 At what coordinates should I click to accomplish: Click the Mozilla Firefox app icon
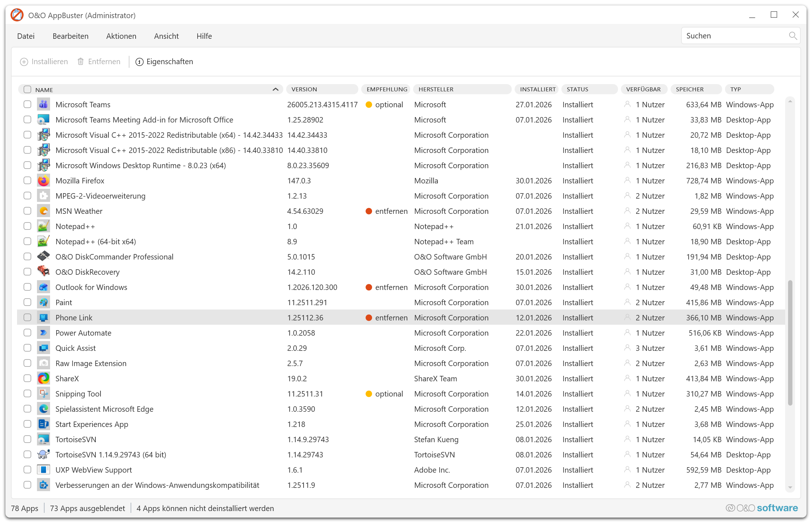(x=44, y=180)
